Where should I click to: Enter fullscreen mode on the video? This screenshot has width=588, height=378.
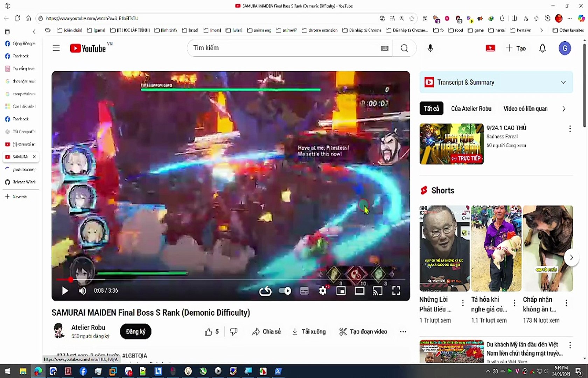click(396, 290)
